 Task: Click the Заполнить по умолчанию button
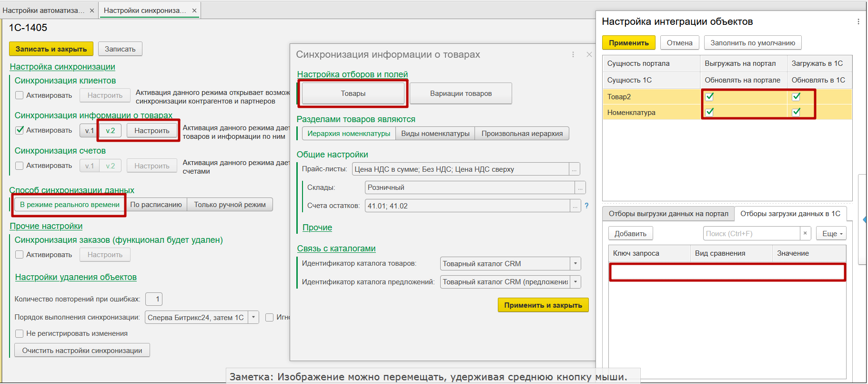[752, 43]
